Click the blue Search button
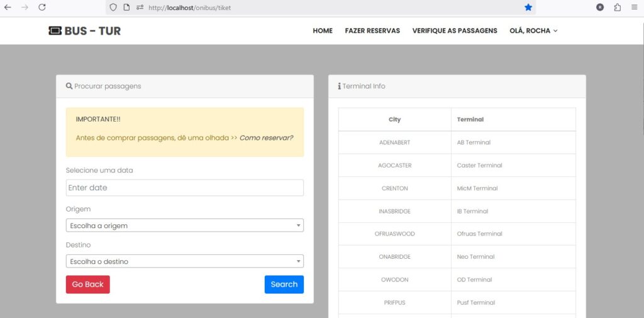 pos(284,284)
